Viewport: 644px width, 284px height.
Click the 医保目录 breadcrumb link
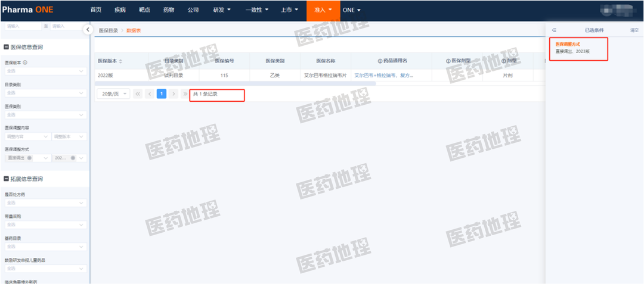coord(108,30)
